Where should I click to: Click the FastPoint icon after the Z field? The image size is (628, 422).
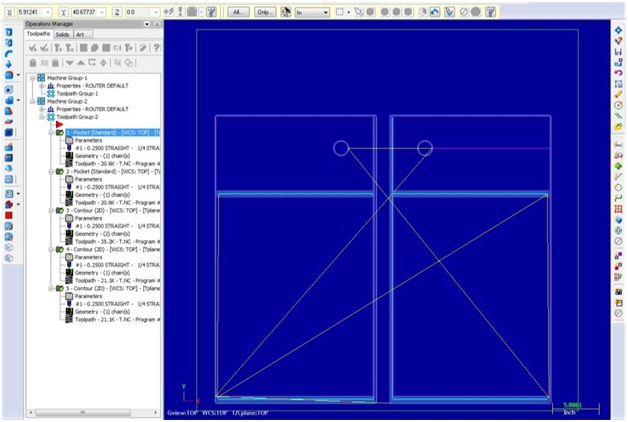[x=168, y=12]
